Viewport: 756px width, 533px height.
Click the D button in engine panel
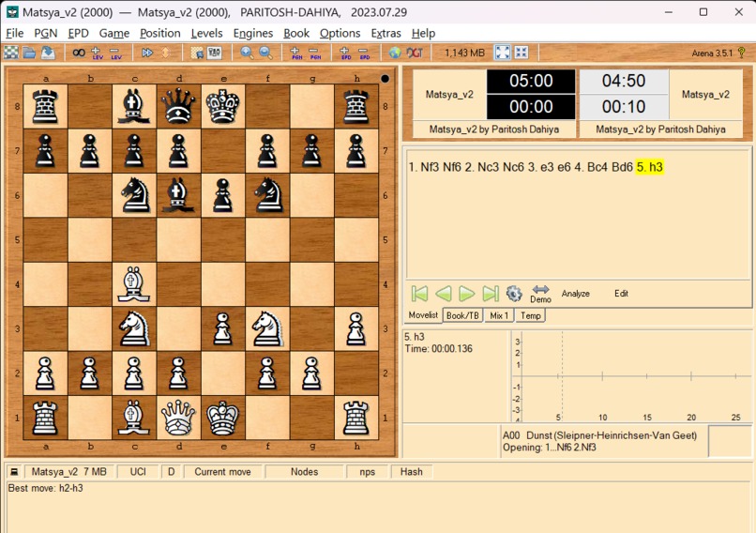click(171, 472)
